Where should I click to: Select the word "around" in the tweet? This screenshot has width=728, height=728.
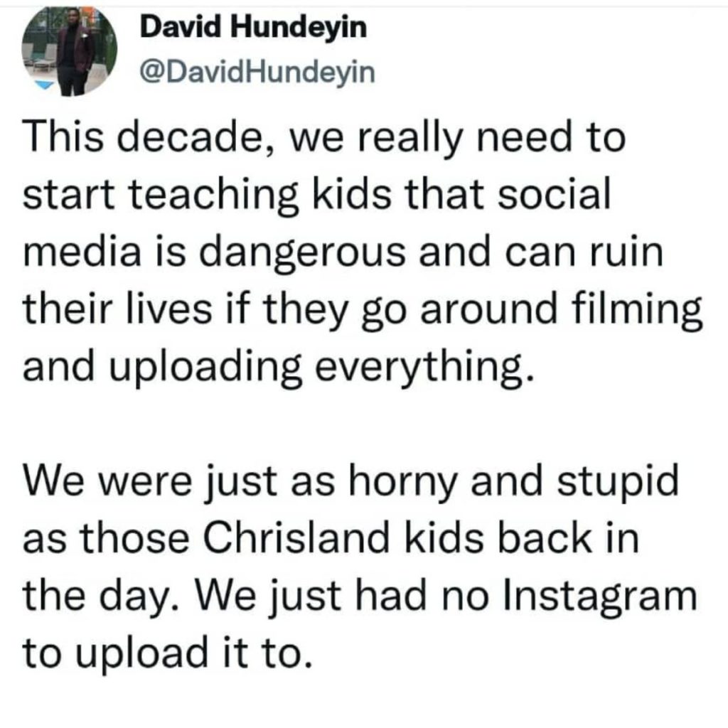pos(488,310)
